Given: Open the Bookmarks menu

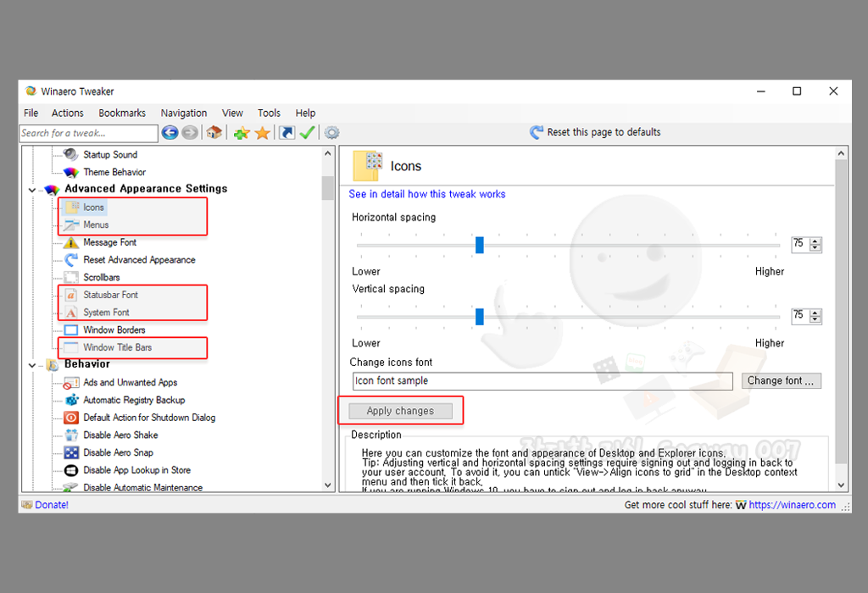Looking at the screenshot, I should click(122, 113).
